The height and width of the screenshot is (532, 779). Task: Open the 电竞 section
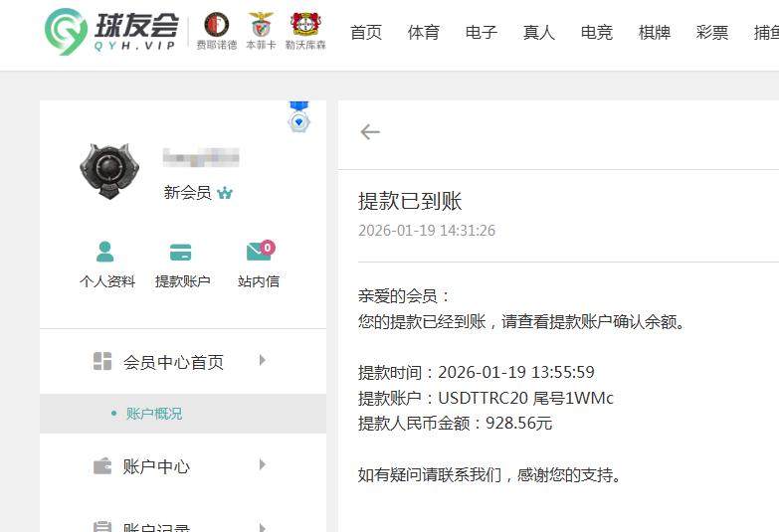[597, 32]
